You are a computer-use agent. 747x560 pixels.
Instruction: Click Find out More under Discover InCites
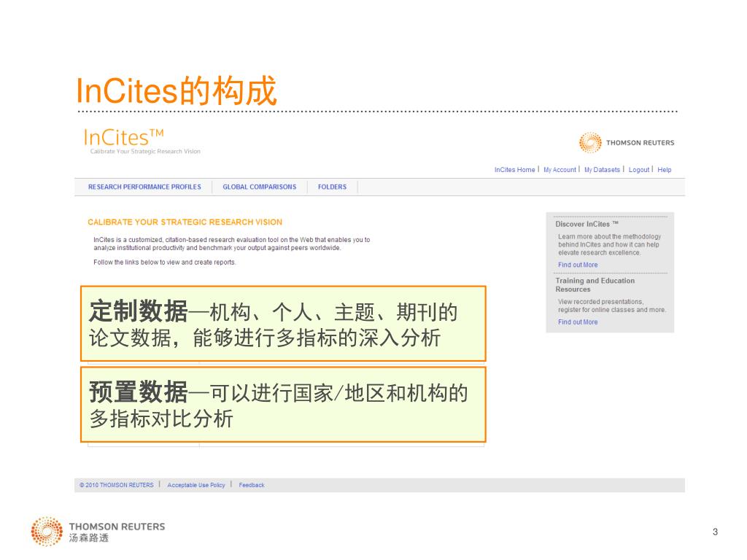coord(578,265)
